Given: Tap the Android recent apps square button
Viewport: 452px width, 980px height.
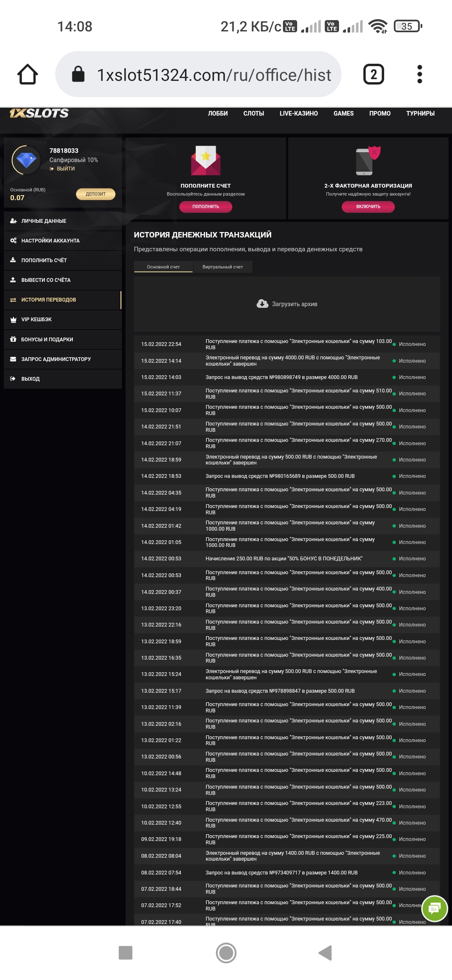Looking at the screenshot, I should (126, 952).
